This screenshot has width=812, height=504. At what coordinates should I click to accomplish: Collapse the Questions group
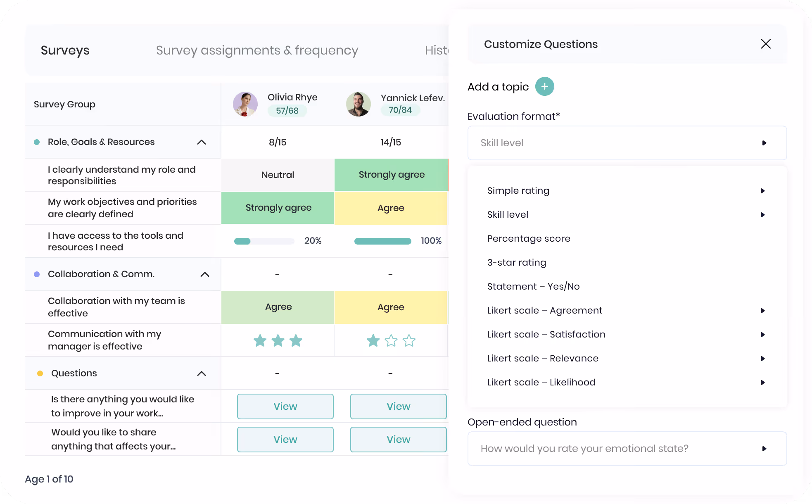202,373
